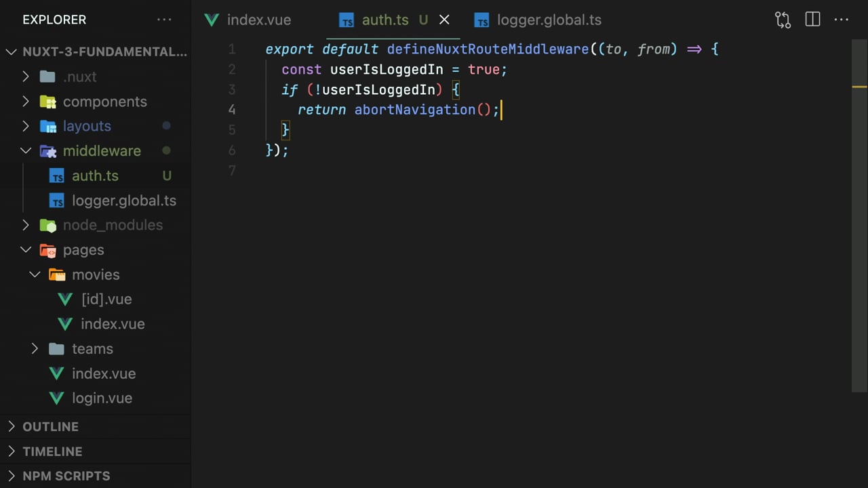868x488 pixels.
Task: Click abortNavigation in the code
Action: tap(414, 110)
